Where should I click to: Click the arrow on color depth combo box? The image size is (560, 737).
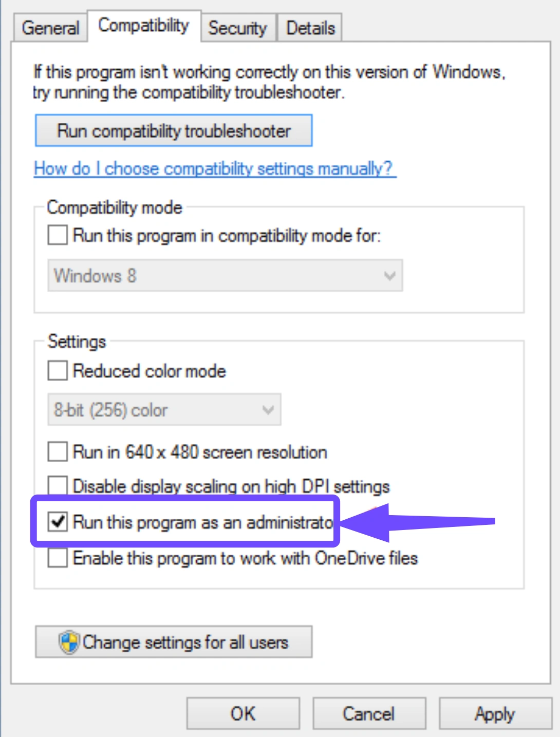point(268,410)
